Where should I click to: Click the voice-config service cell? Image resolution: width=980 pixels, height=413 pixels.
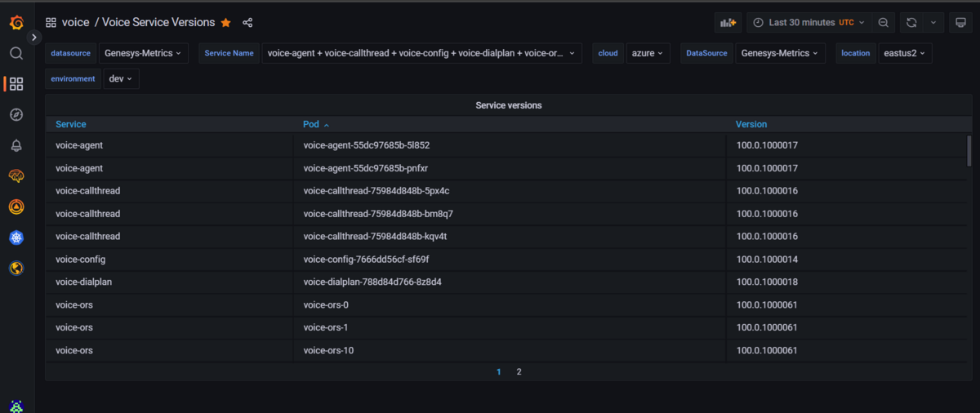pyautogui.click(x=170, y=260)
